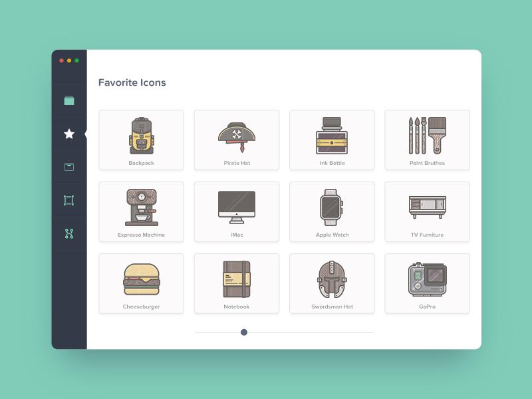Click the green maximize window dot
Screen dimensions: 532x399
tap(77, 61)
